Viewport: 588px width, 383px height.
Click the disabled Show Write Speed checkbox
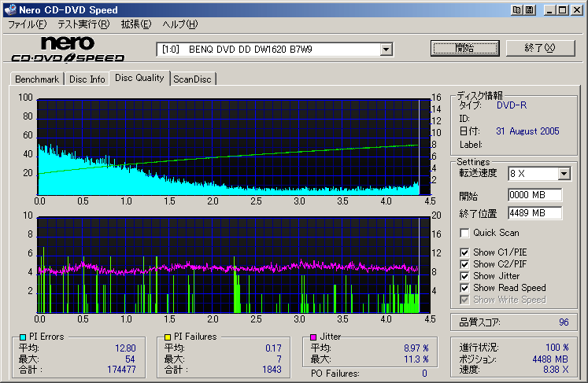pos(464,300)
